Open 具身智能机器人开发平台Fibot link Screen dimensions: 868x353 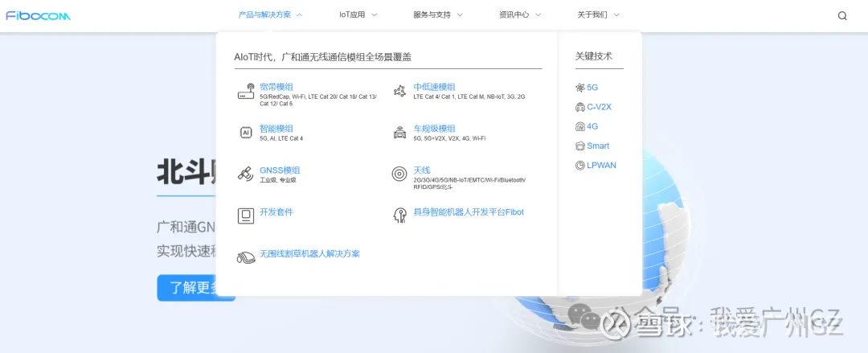(x=469, y=211)
